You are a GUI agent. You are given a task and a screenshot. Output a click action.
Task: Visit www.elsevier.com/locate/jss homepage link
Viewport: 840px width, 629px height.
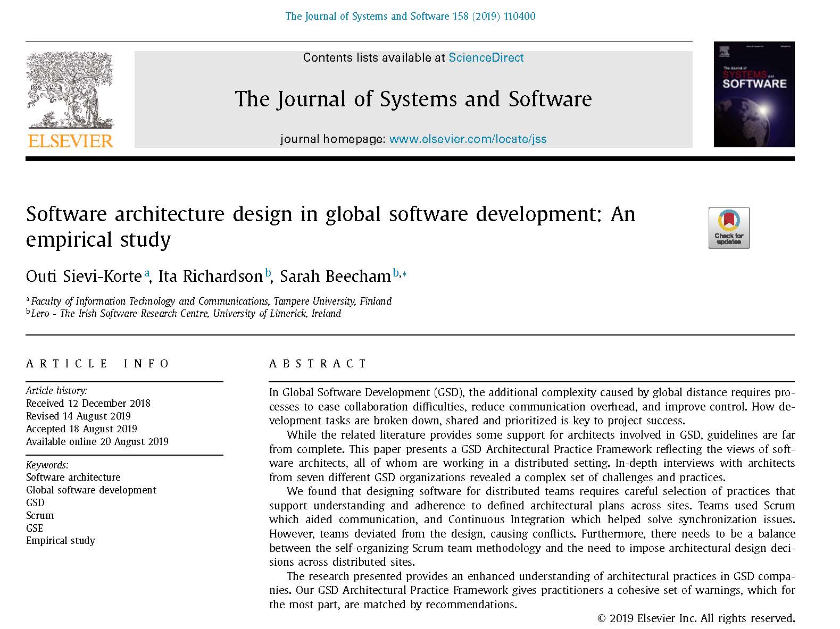[x=468, y=139]
